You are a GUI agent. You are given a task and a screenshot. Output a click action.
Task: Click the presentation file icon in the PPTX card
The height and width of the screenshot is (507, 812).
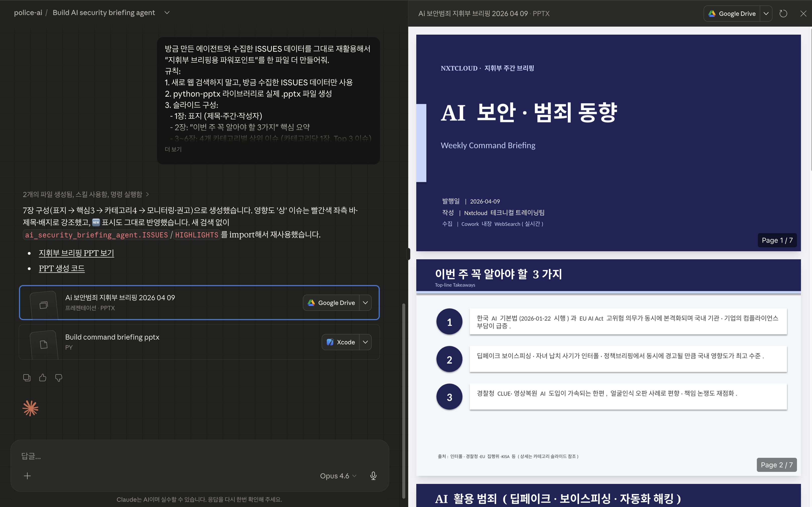[x=44, y=305]
